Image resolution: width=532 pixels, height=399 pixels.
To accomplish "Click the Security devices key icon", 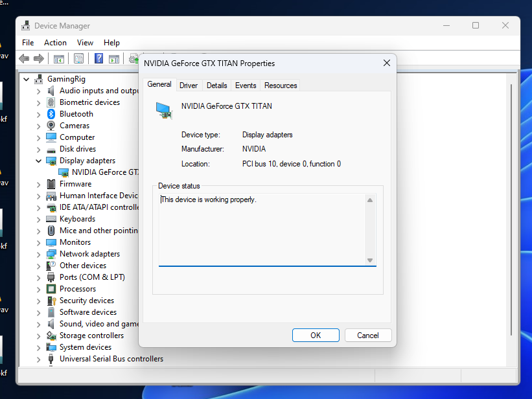I will (52, 301).
